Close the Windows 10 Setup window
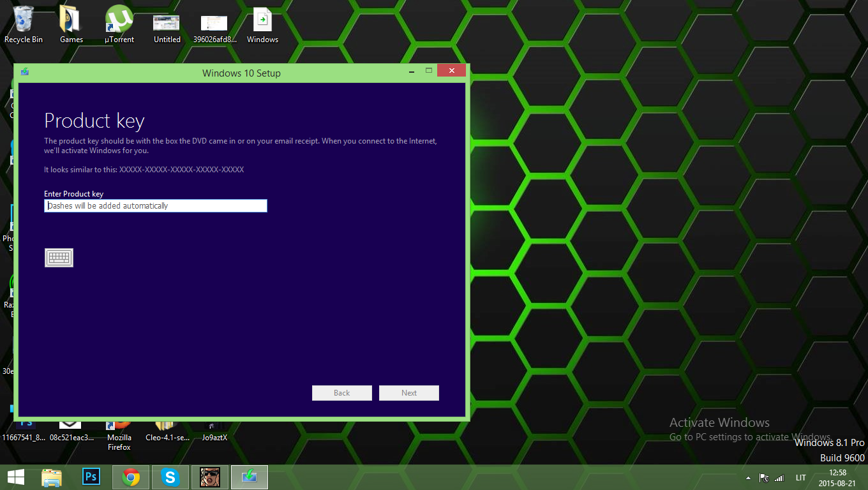 (452, 70)
